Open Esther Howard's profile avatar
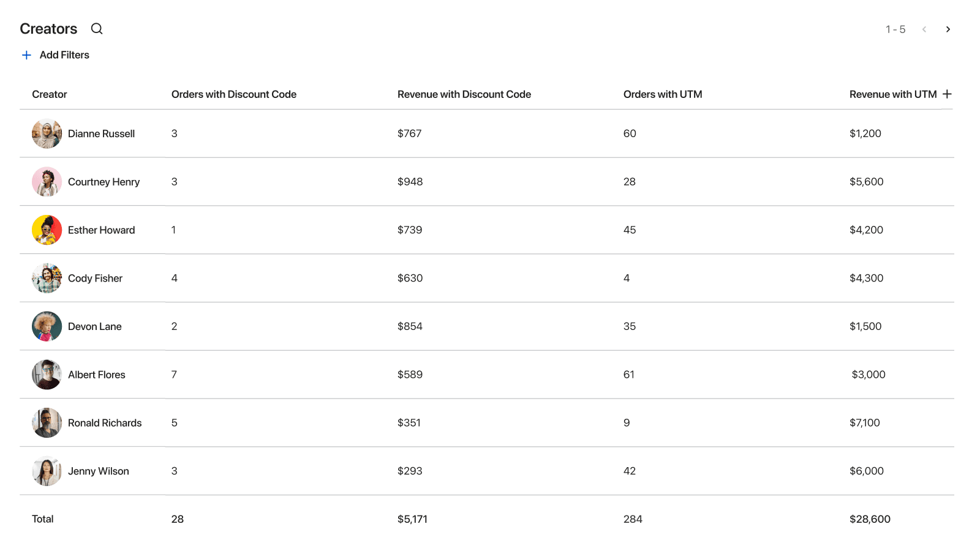The height and width of the screenshot is (551, 980). pos(47,230)
